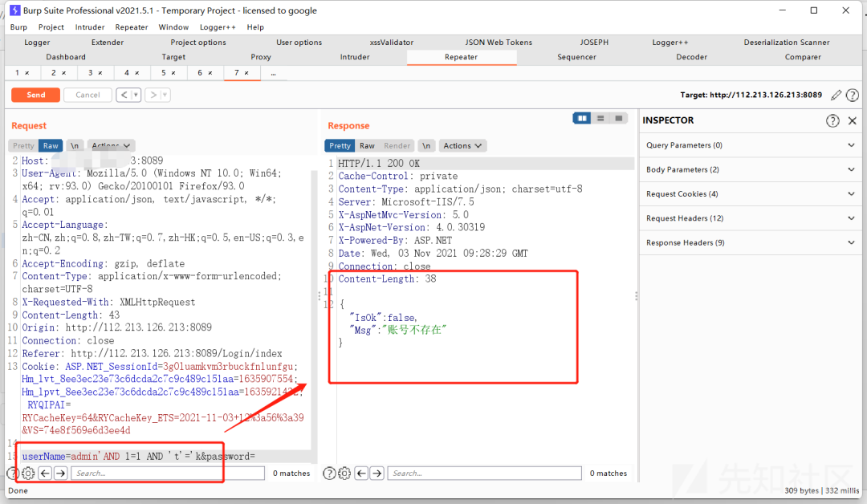Viewport: 867px width, 504px height.
Task: Open the Logger++ menu
Action: pos(218,27)
